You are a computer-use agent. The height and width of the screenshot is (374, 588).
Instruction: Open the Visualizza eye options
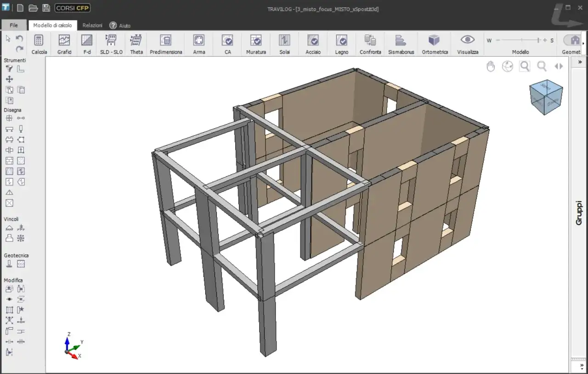click(468, 45)
